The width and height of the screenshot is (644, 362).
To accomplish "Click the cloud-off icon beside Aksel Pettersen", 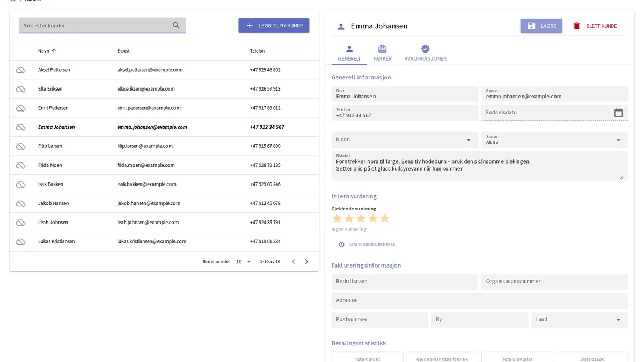I will pos(20,70).
